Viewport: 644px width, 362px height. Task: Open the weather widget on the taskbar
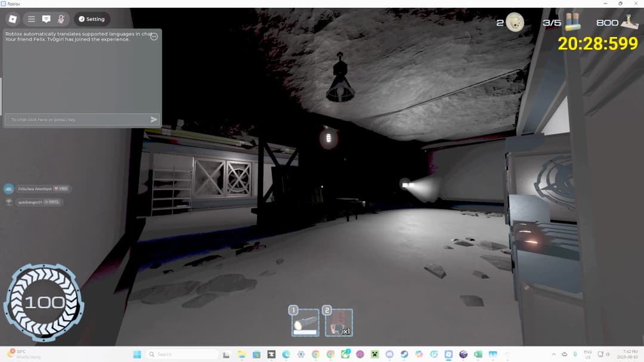click(24, 354)
